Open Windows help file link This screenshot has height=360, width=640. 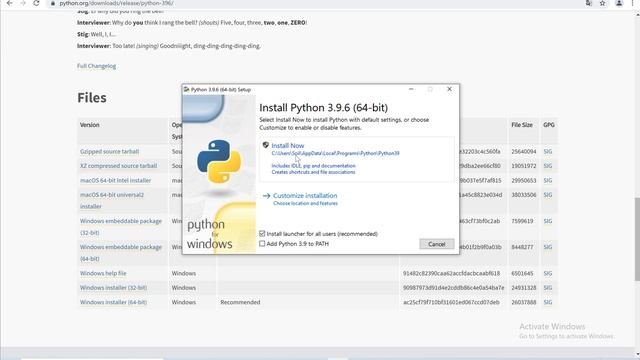coord(103,273)
